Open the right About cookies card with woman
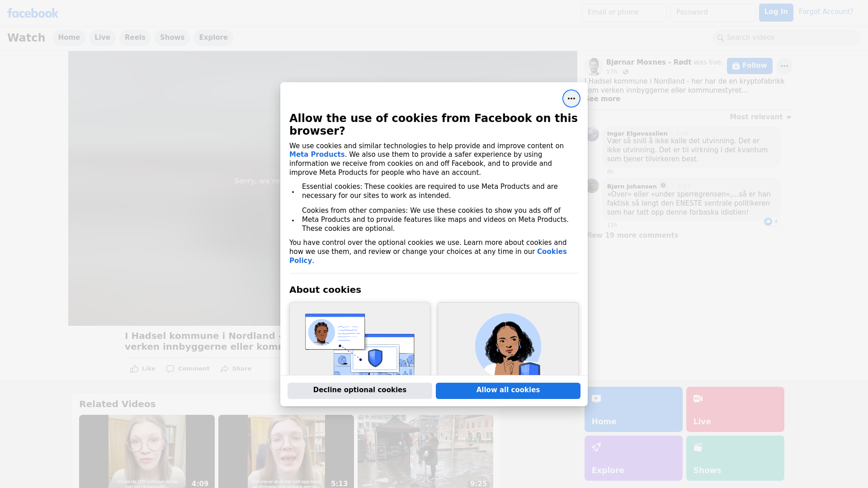The height and width of the screenshot is (488, 868). coord(508,339)
